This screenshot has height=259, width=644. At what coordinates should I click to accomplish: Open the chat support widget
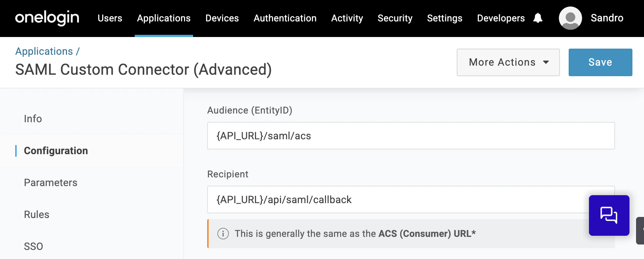[x=609, y=215]
